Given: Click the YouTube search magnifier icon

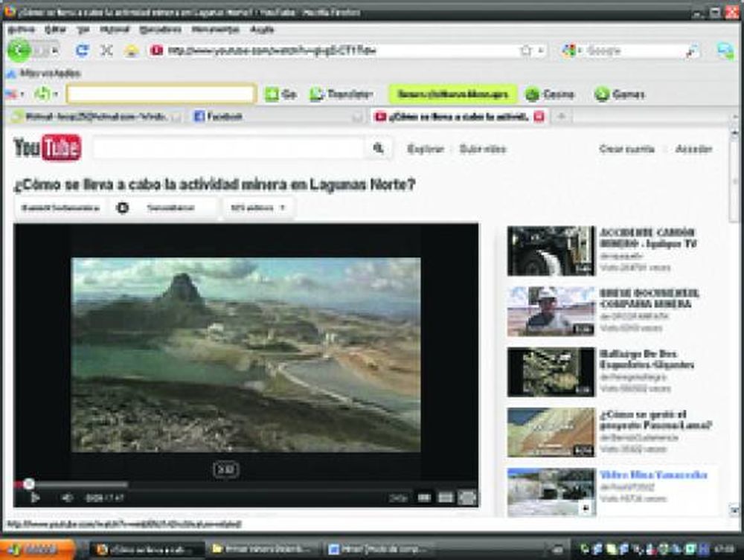Looking at the screenshot, I should click(x=379, y=149).
